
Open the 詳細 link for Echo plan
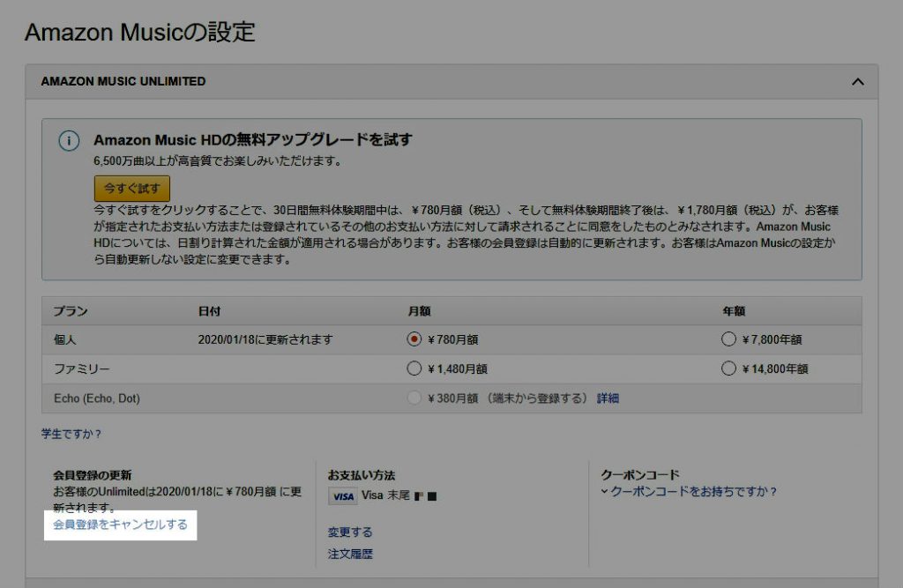[x=608, y=398]
